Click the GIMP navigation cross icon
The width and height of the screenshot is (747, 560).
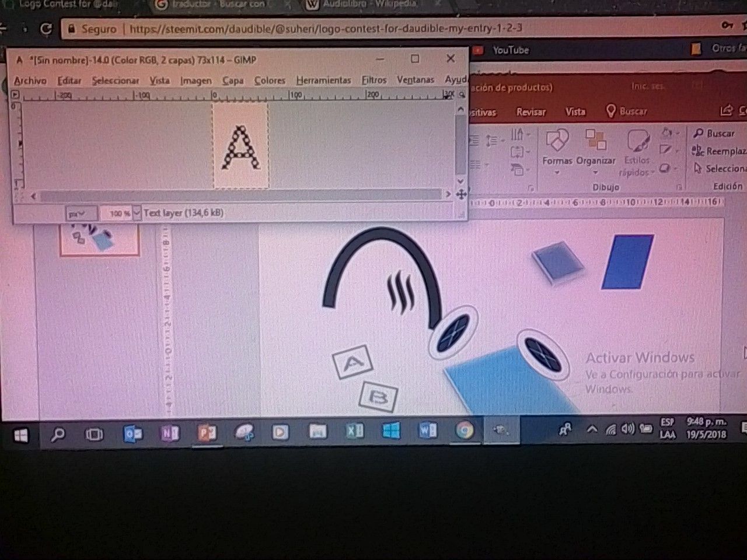coord(460,195)
